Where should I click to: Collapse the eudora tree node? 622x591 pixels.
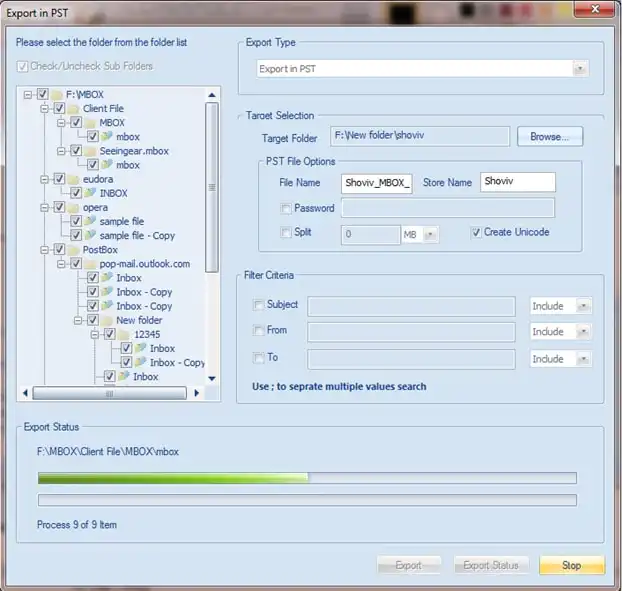(44, 179)
